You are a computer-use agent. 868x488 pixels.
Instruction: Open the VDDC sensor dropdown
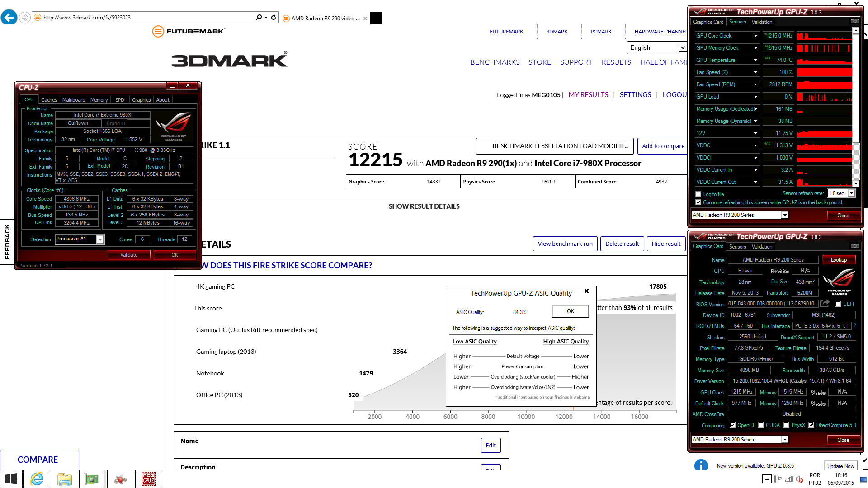pos(755,145)
